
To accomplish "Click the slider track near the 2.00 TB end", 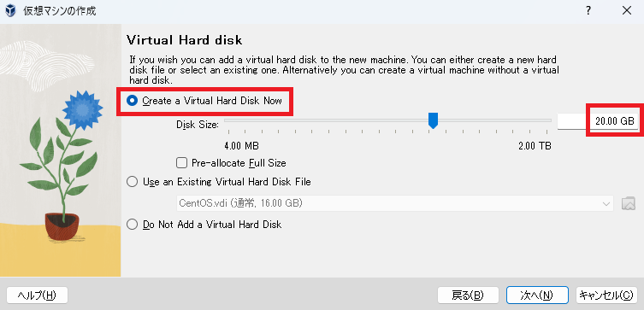I will tap(542, 120).
